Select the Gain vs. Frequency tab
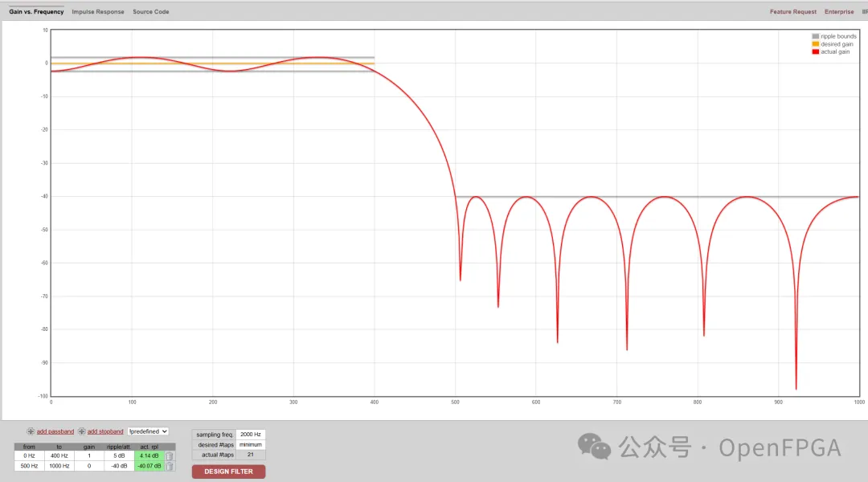 (x=36, y=12)
